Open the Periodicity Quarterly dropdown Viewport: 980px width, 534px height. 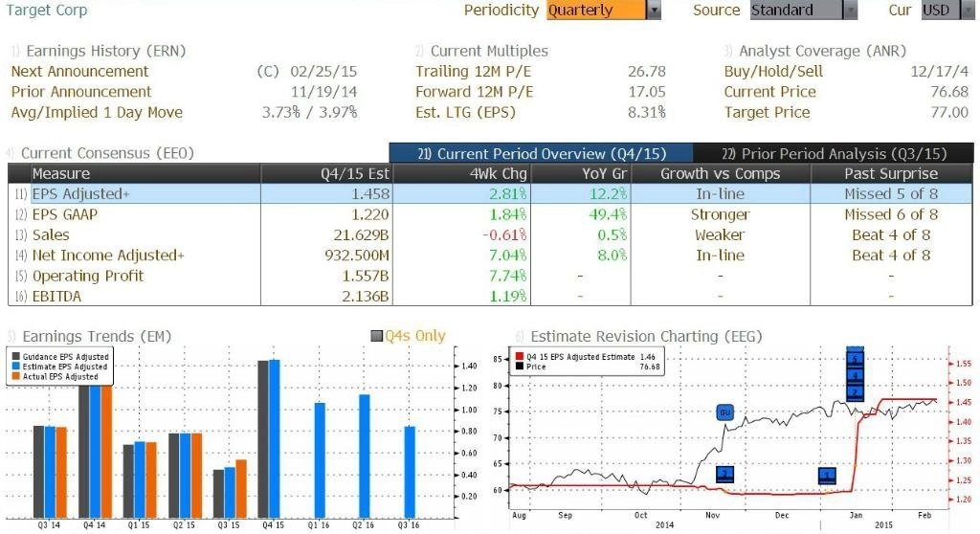[603, 10]
